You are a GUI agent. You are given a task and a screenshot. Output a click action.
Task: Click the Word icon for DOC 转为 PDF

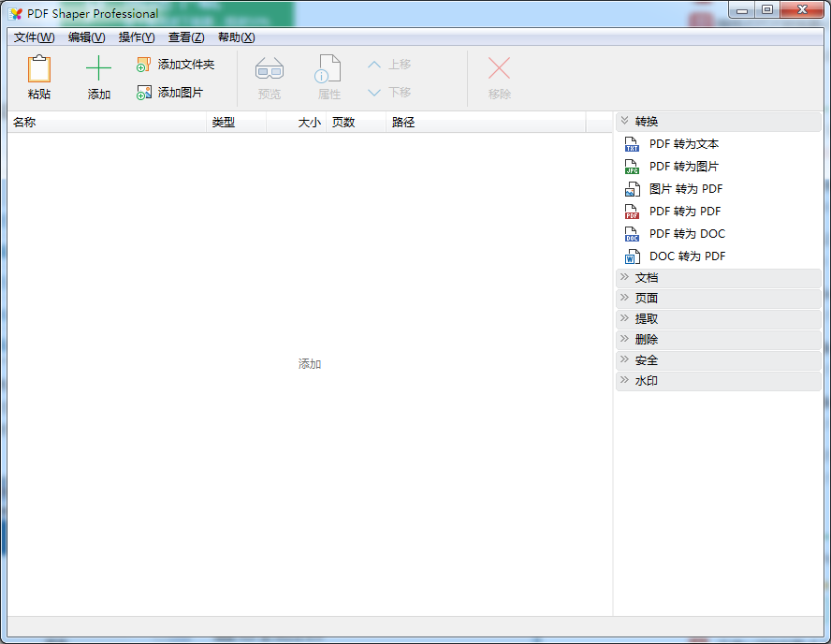pyautogui.click(x=632, y=256)
